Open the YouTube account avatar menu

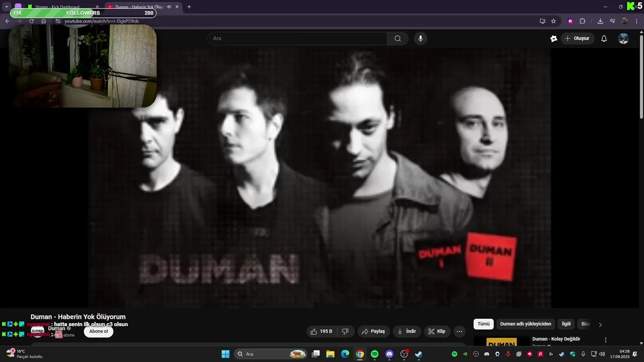(623, 39)
